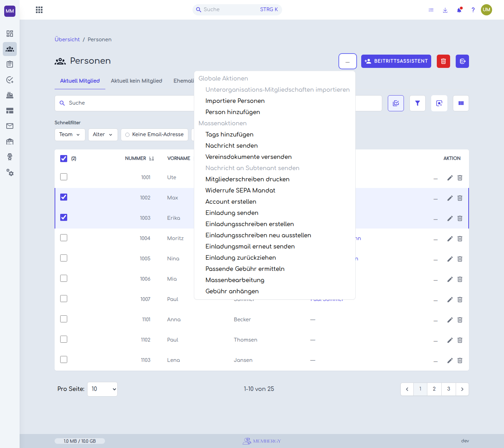This screenshot has width=504, height=448.
Task: Uncheck the box for member 1002
Action: click(64, 197)
